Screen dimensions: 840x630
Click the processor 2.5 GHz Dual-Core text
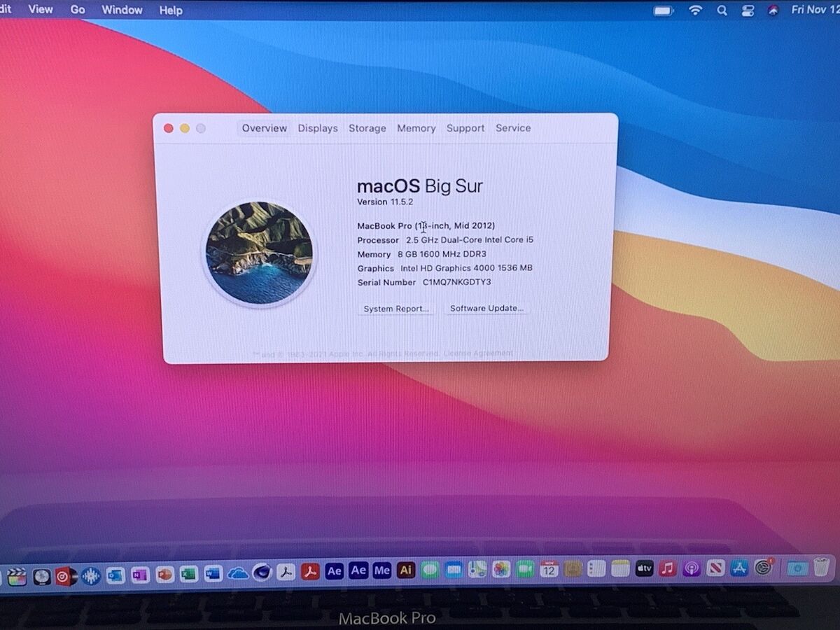pyautogui.click(x=470, y=239)
